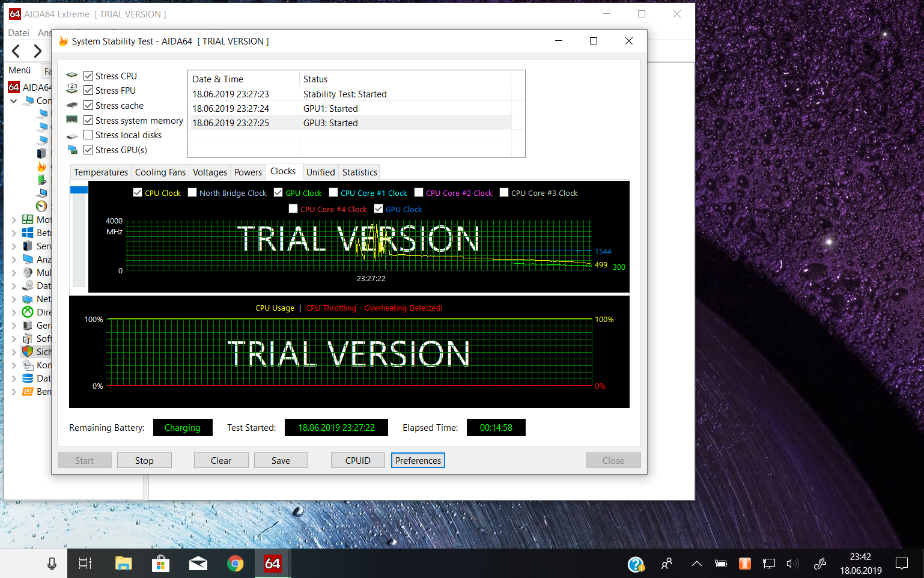Open the Datei menu in AIDA64
This screenshot has height=578, width=924.
point(19,32)
